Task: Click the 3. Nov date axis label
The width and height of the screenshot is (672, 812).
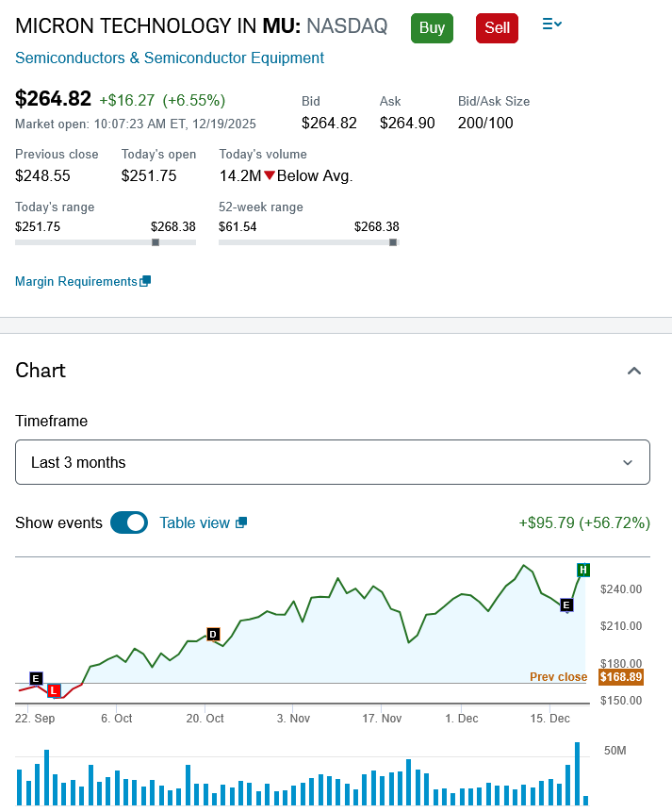Action: pyautogui.click(x=293, y=719)
